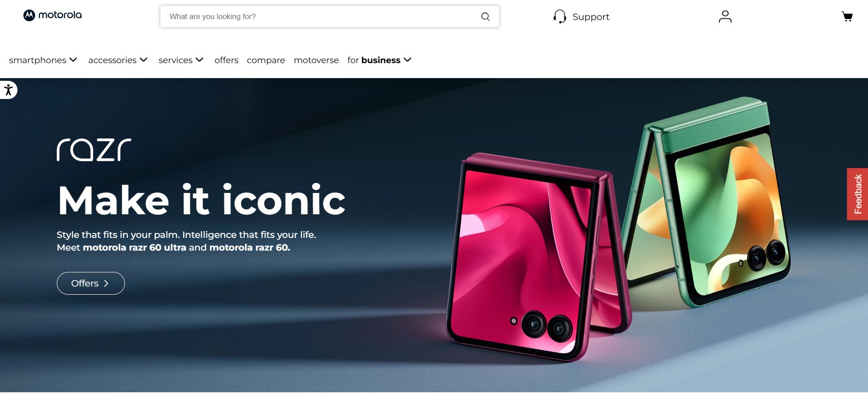Open the offers menu item
The image size is (868, 395).
point(226,60)
